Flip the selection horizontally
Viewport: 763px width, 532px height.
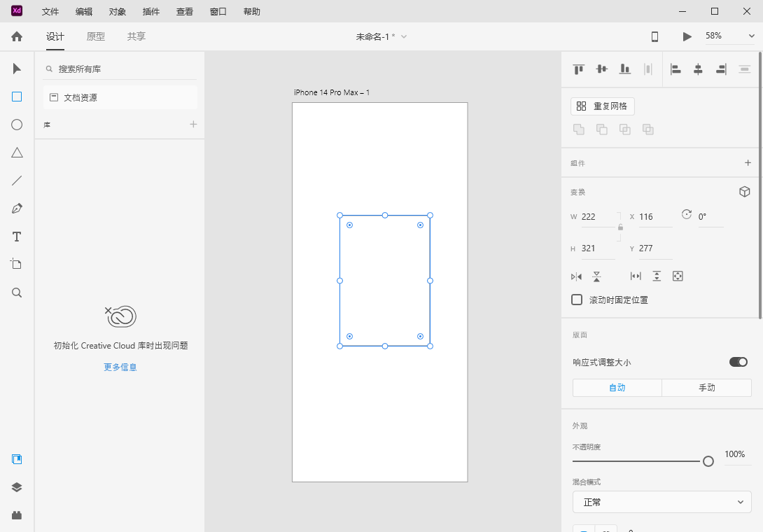(577, 276)
